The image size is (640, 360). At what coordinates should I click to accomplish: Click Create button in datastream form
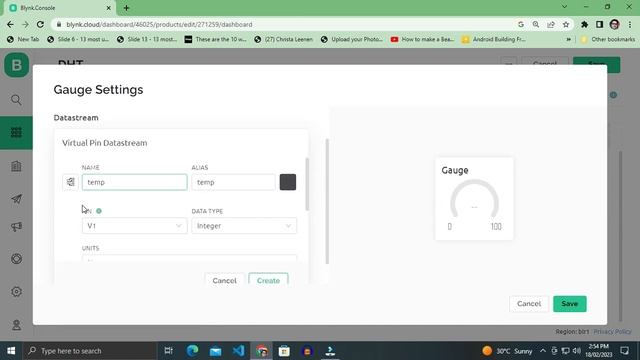[x=268, y=280]
